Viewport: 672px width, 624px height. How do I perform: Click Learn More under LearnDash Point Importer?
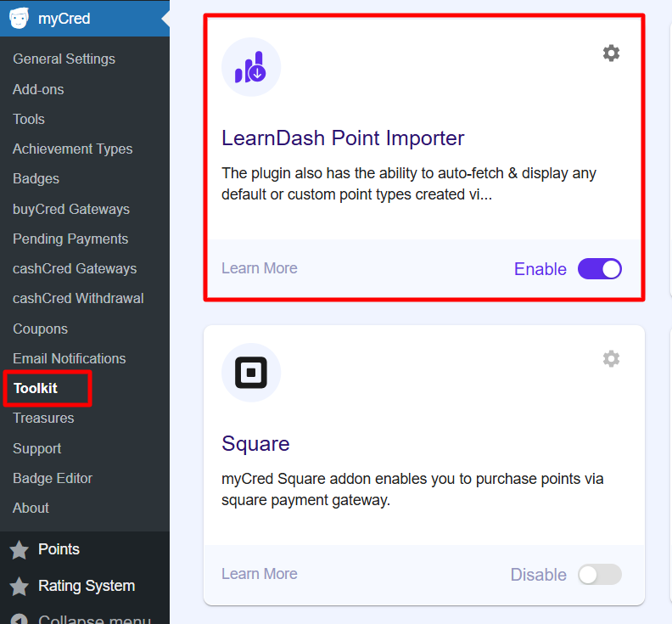tap(259, 268)
